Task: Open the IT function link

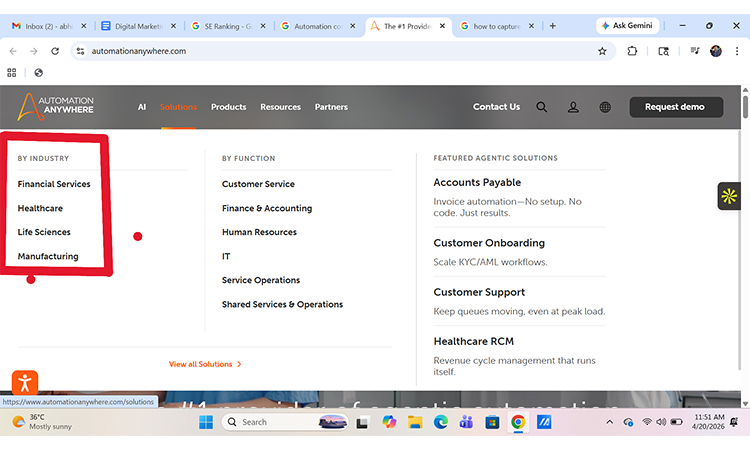Action: pos(226,256)
